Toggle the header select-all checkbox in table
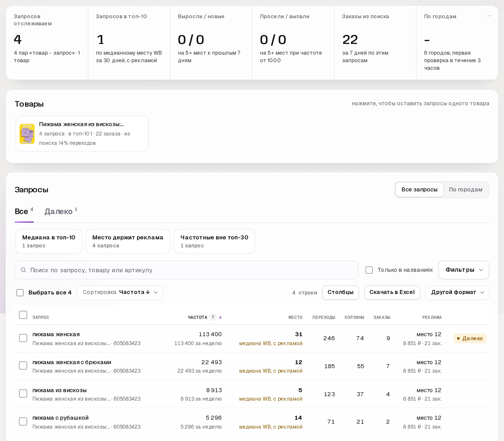 [x=23, y=315]
